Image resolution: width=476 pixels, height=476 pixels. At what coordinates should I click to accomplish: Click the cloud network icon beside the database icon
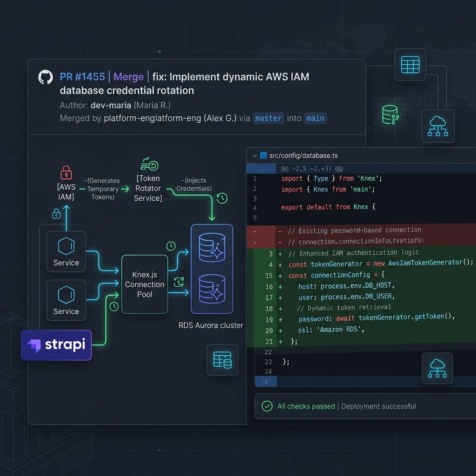point(437,126)
